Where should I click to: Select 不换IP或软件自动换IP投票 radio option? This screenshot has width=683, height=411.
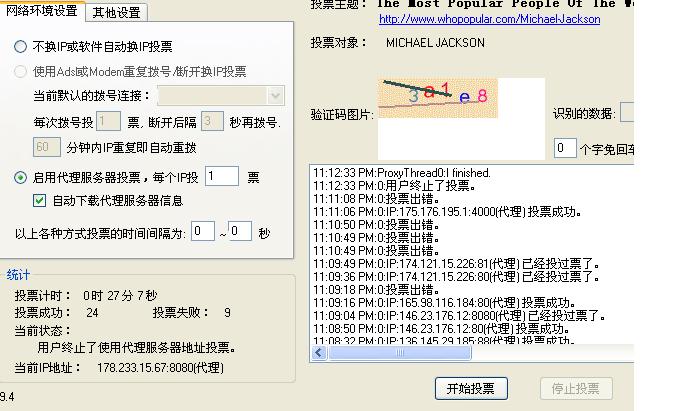tap(21, 47)
